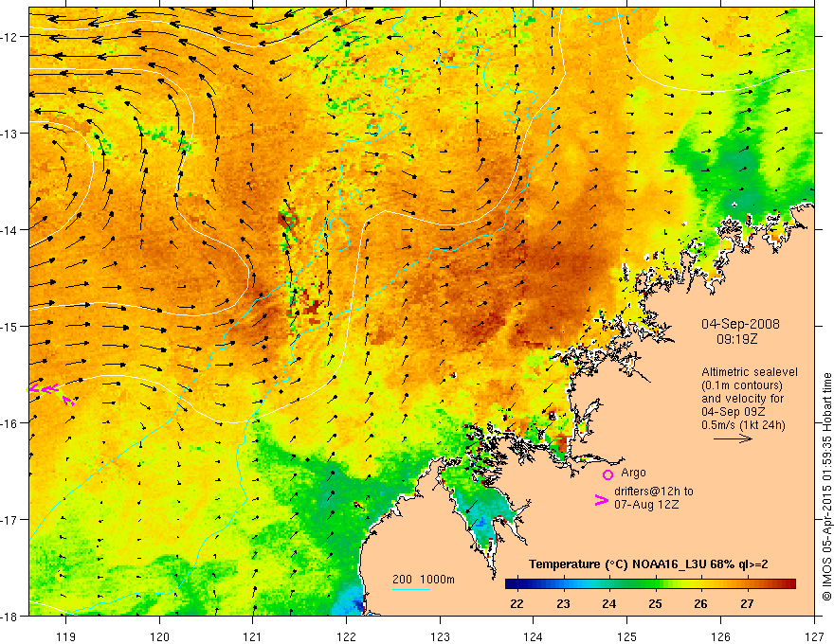Click latitude axis label -17
This screenshot has width=834, height=644.
9,520
